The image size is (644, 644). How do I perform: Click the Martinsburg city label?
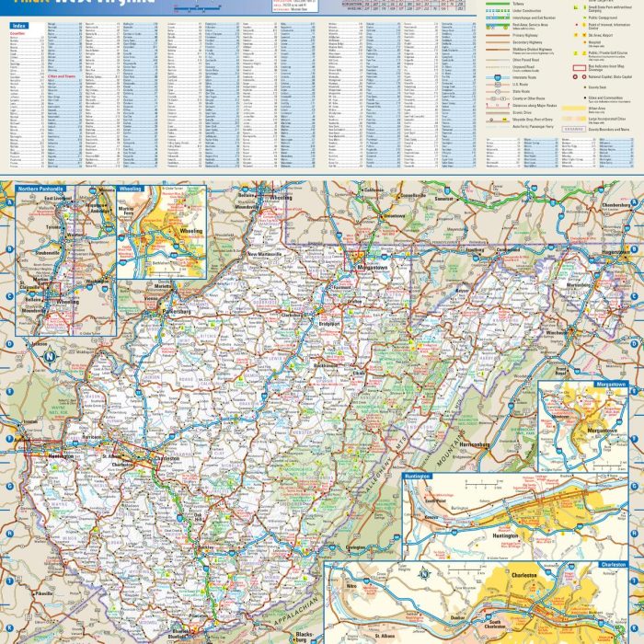(578, 284)
